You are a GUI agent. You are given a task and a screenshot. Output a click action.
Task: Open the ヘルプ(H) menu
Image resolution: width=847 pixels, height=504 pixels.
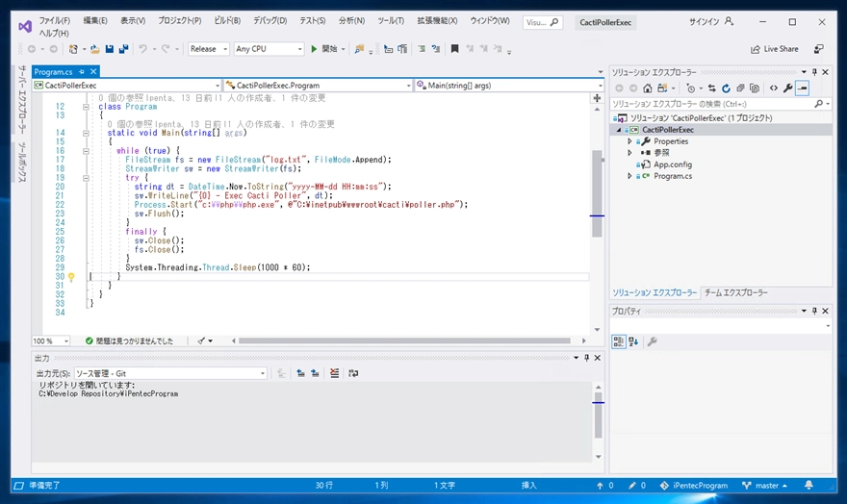click(54, 34)
